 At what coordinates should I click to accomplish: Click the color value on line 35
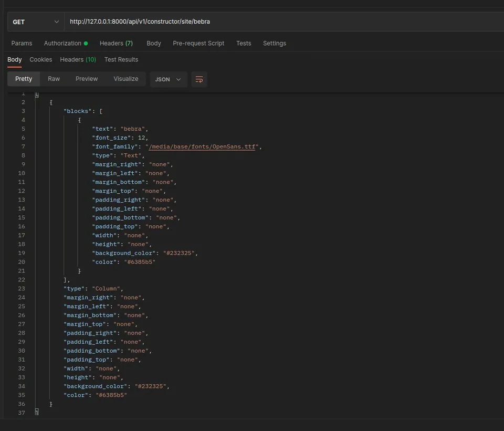point(111,395)
